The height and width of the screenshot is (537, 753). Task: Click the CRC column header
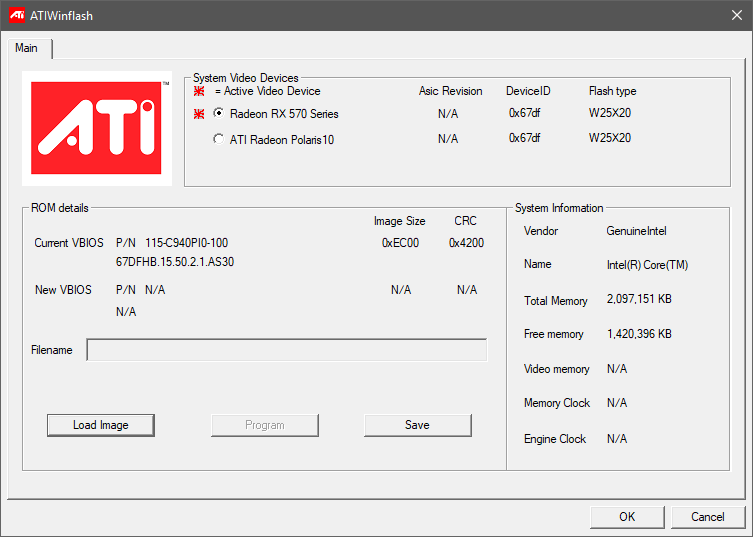(465, 221)
